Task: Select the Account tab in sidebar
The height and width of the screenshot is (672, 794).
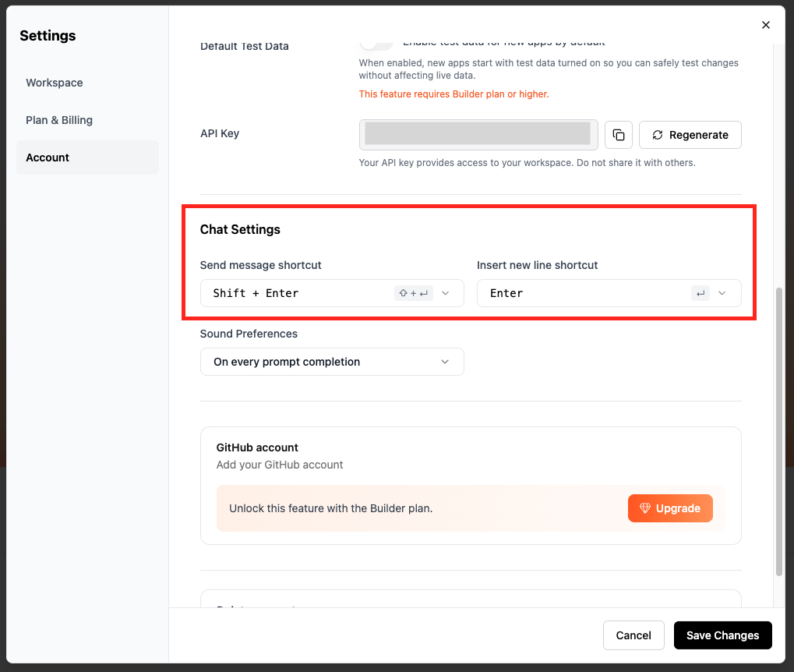Action: coord(48,157)
